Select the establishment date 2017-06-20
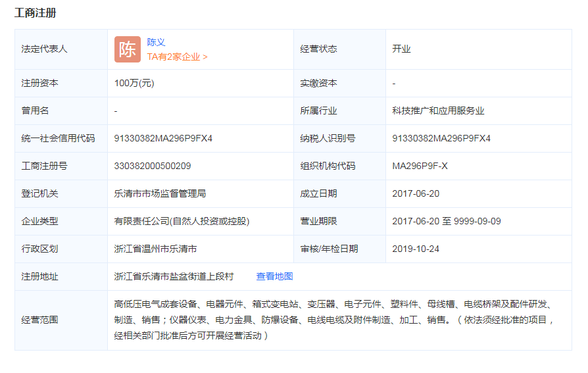The width and height of the screenshot is (588, 373). 416,193
